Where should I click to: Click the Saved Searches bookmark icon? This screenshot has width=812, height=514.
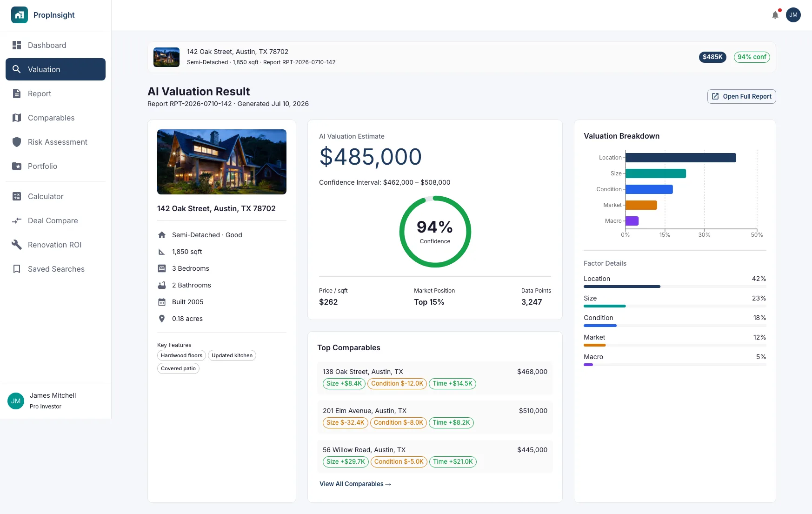tap(17, 269)
